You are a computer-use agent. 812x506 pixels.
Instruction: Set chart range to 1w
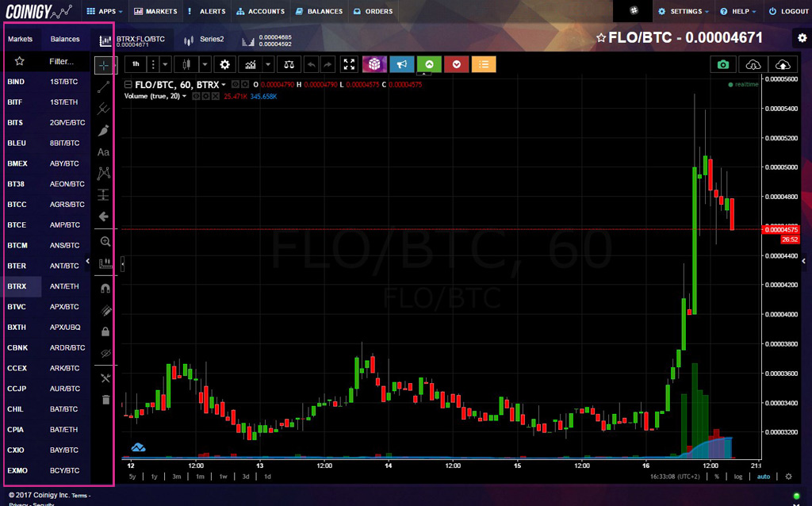coord(223,477)
